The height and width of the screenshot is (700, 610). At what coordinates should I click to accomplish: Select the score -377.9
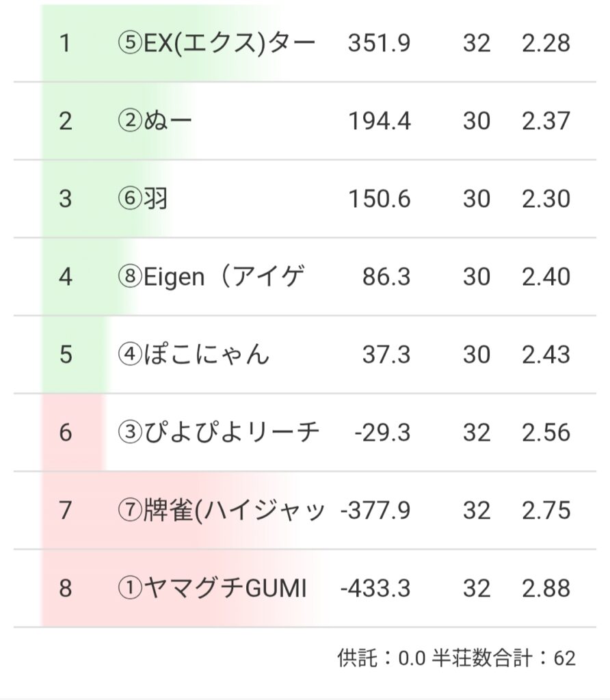click(x=375, y=511)
